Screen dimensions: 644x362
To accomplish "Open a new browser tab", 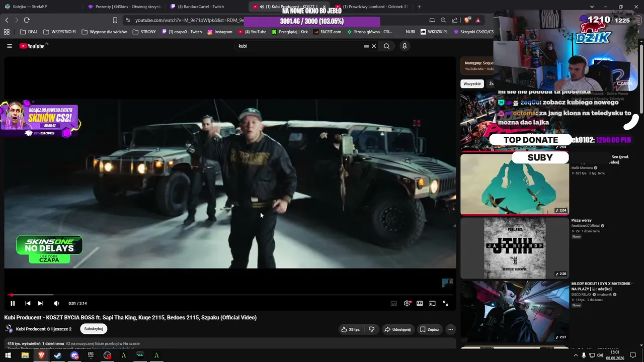I will (x=419, y=7).
